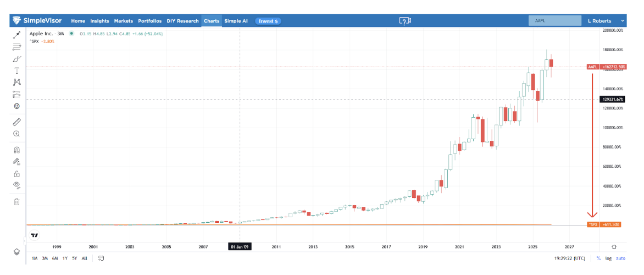Open the Insights menu
The width and height of the screenshot is (644, 275).
100,21
